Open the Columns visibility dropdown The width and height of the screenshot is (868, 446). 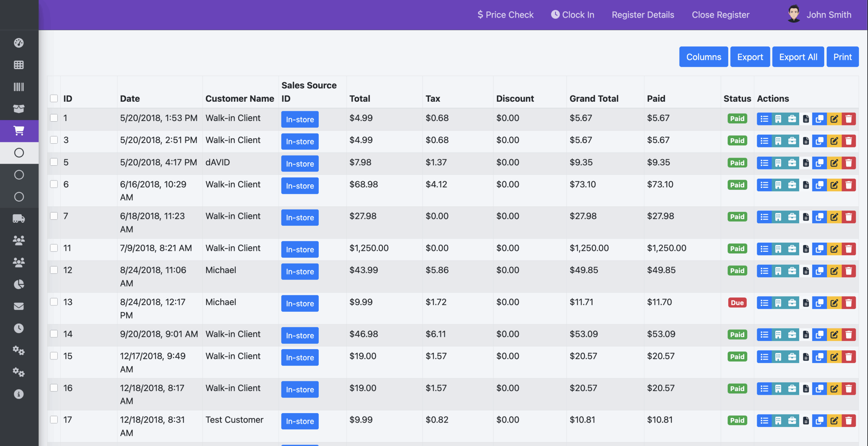(x=703, y=57)
